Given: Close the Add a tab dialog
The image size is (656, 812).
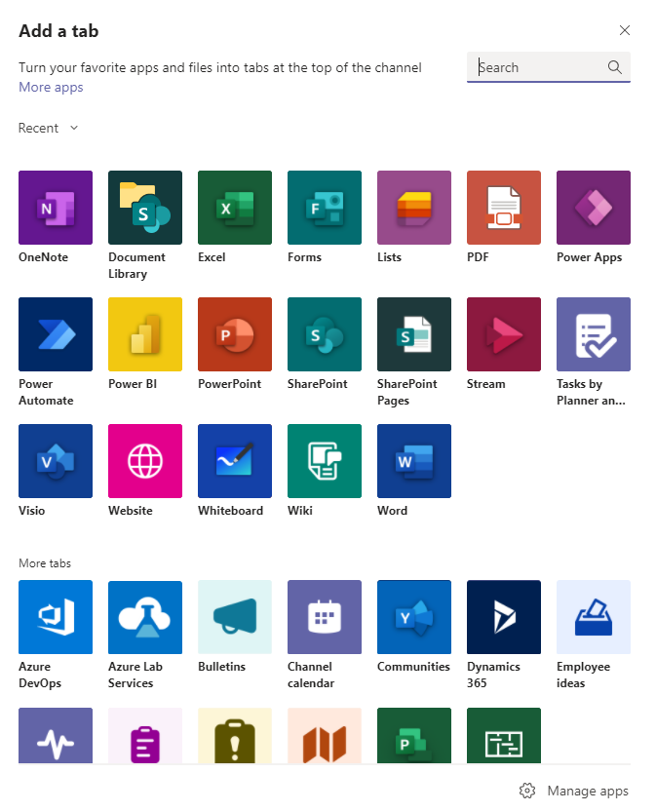Looking at the screenshot, I should pyautogui.click(x=625, y=30).
